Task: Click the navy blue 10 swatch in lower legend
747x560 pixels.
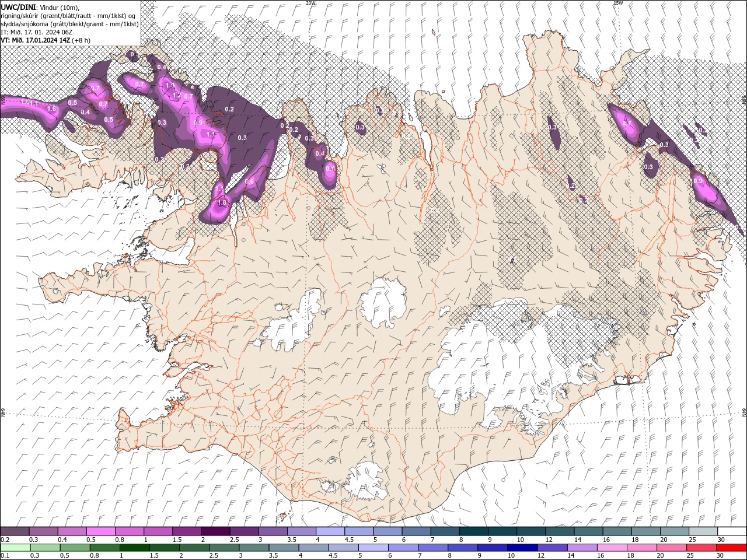Action: [x=522, y=548]
